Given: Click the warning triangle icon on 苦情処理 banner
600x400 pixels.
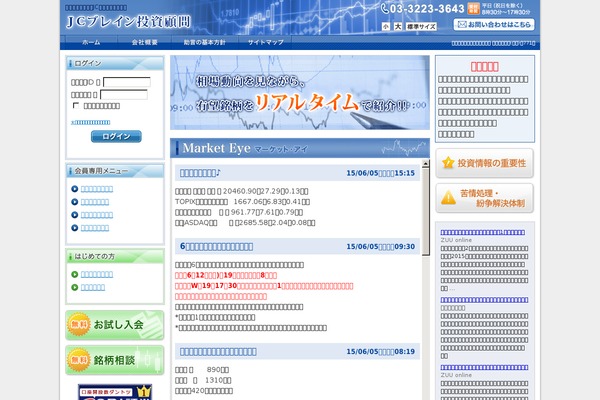Looking at the screenshot, I should (448, 198).
